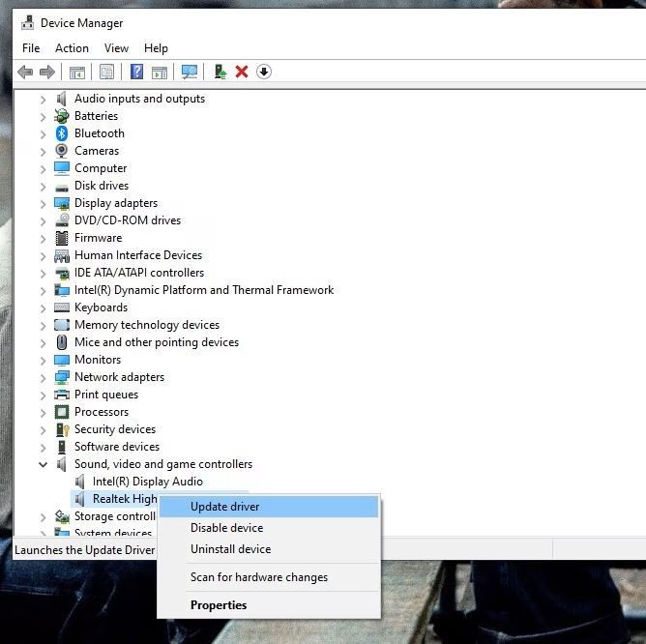Open the Help menu
Image resolution: width=646 pixels, height=644 pixels.
click(x=156, y=48)
